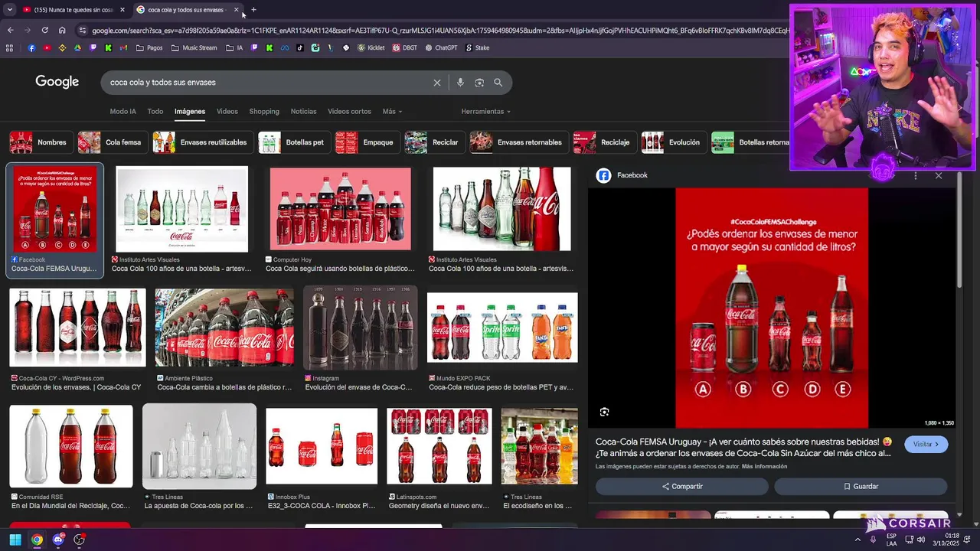This screenshot has width=980, height=551.
Task: Select the Nombres filter chip
Action: coord(40,142)
